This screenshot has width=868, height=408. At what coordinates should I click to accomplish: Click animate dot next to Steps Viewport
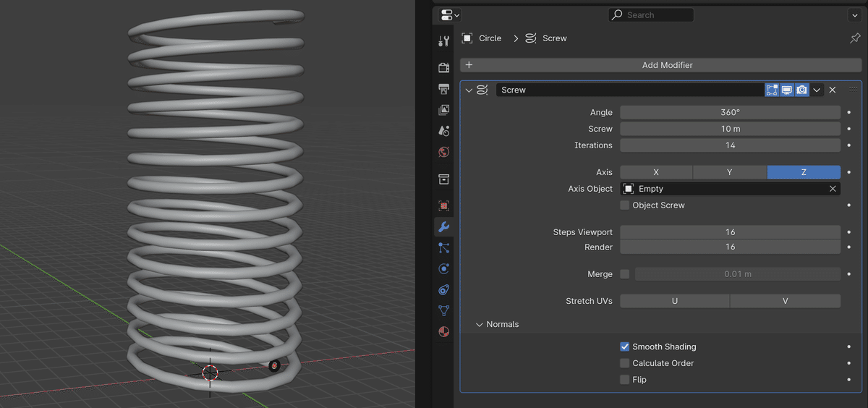coord(848,232)
